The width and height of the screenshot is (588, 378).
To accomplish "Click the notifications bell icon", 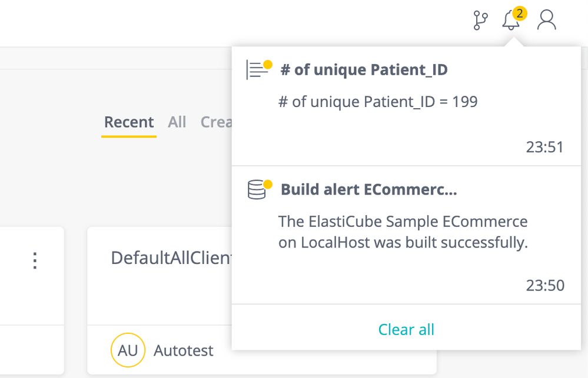I will click(510, 21).
